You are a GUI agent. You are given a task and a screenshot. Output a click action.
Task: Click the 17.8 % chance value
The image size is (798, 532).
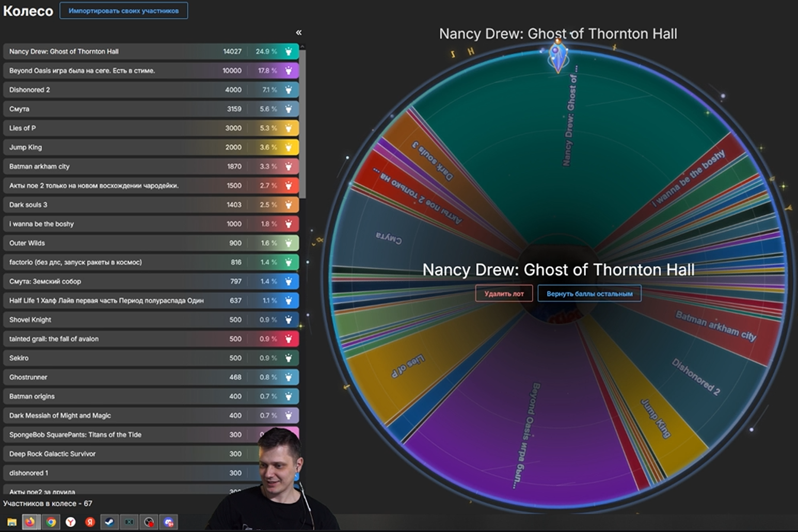(x=267, y=71)
